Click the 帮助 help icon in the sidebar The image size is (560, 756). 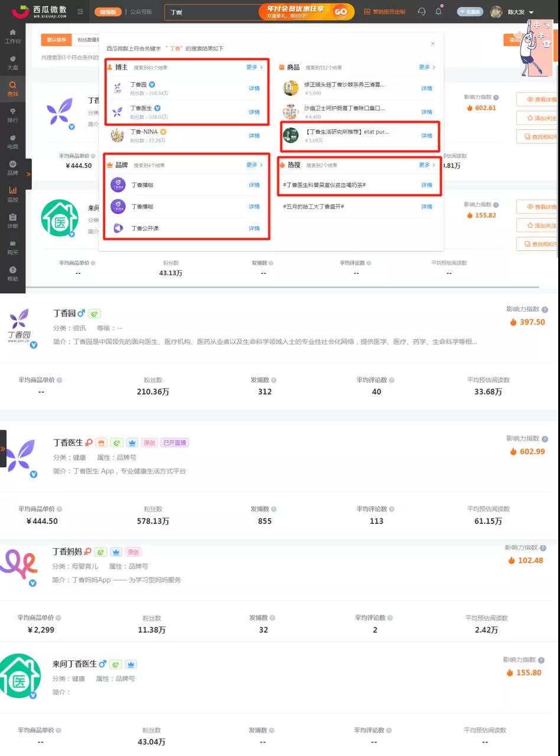tap(12, 273)
